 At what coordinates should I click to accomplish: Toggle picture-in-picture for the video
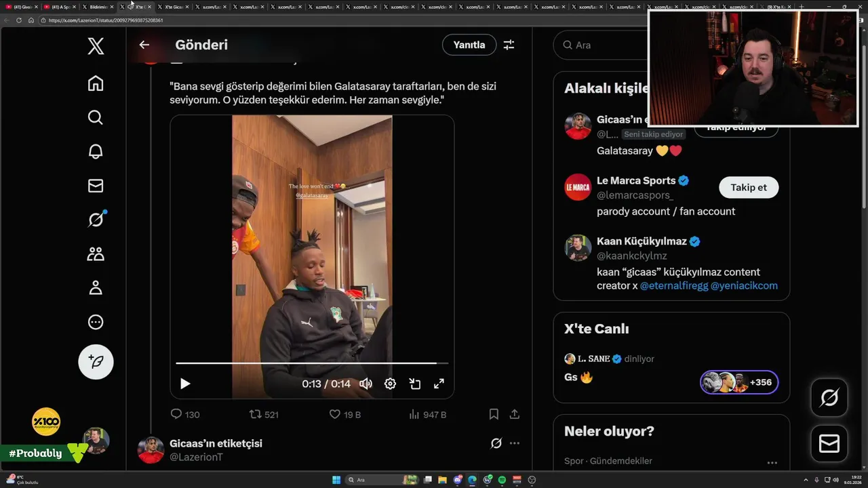click(414, 384)
